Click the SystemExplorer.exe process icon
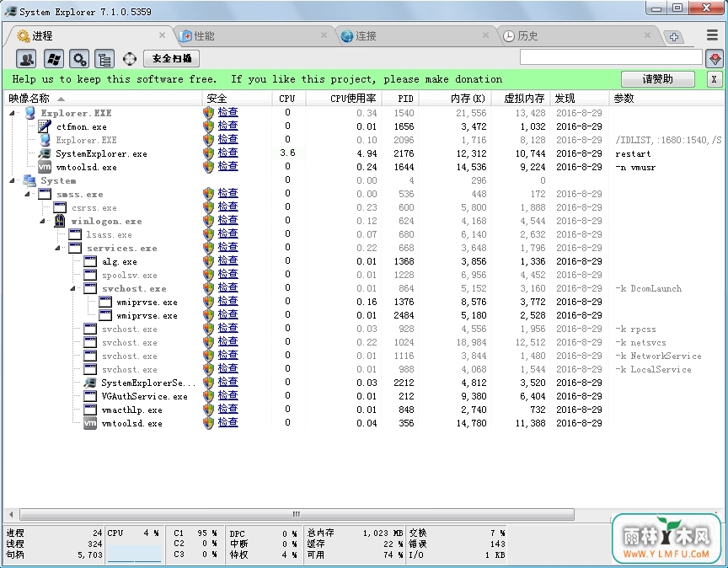 [45, 153]
